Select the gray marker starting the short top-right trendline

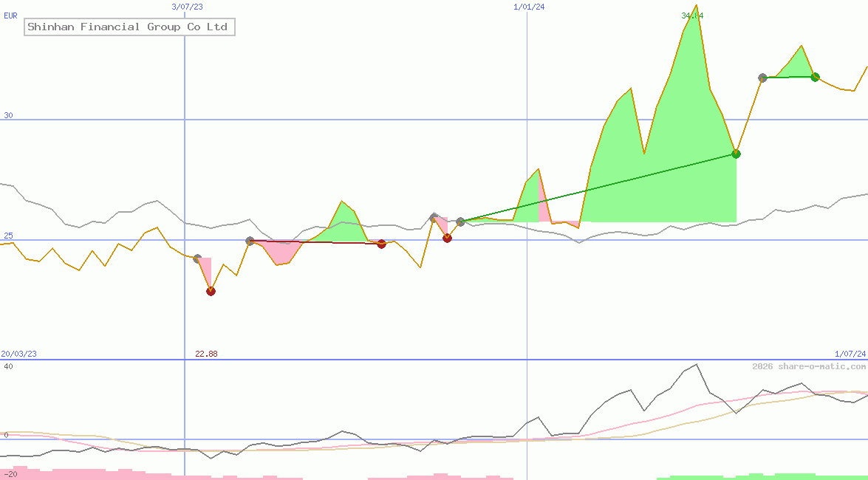click(762, 77)
